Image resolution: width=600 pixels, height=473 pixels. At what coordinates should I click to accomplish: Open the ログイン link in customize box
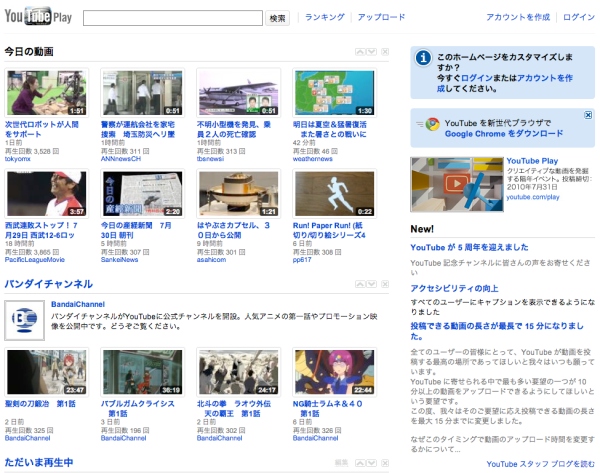(x=477, y=78)
